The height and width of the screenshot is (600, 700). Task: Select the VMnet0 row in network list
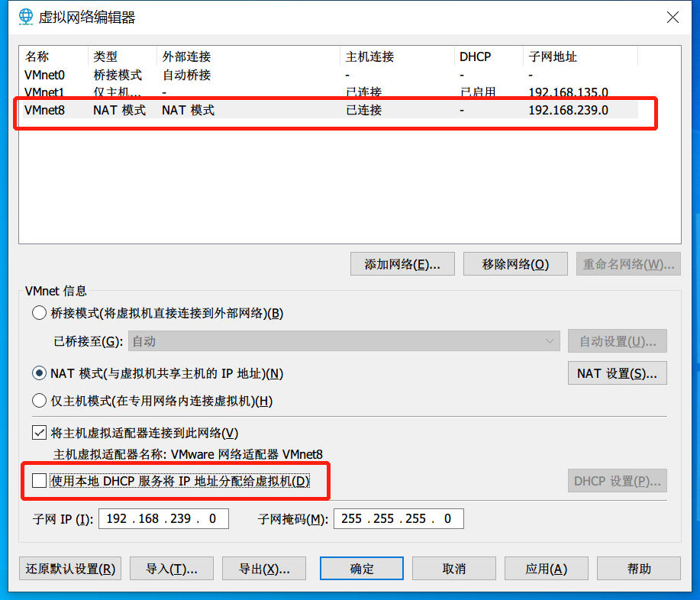331,75
